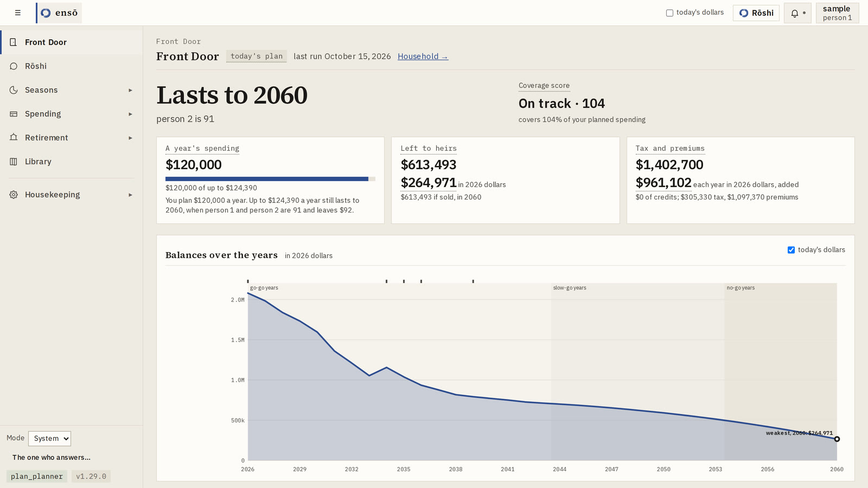Open the Mode System dropdown

click(49, 438)
